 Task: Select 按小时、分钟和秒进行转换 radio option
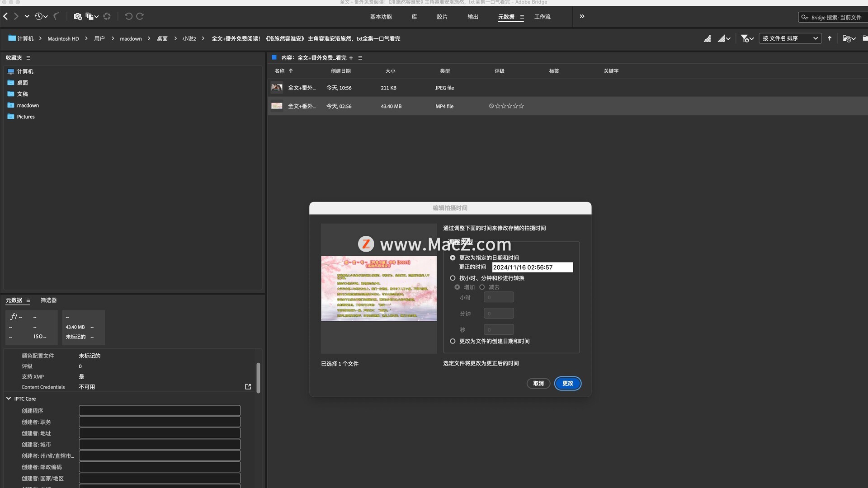[453, 278]
